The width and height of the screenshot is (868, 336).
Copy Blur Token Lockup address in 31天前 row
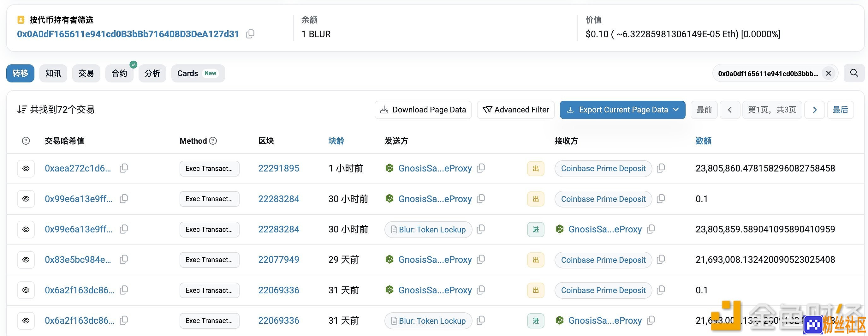click(x=481, y=320)
